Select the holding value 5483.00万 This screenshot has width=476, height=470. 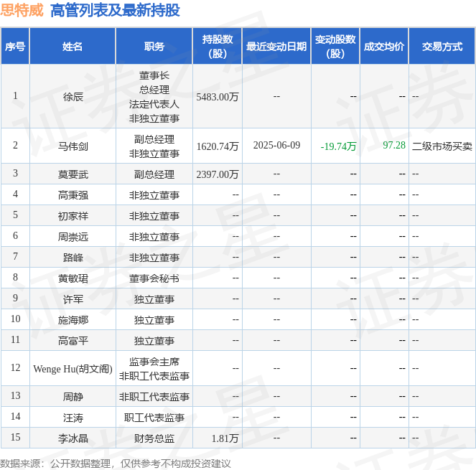pos(218,97)
